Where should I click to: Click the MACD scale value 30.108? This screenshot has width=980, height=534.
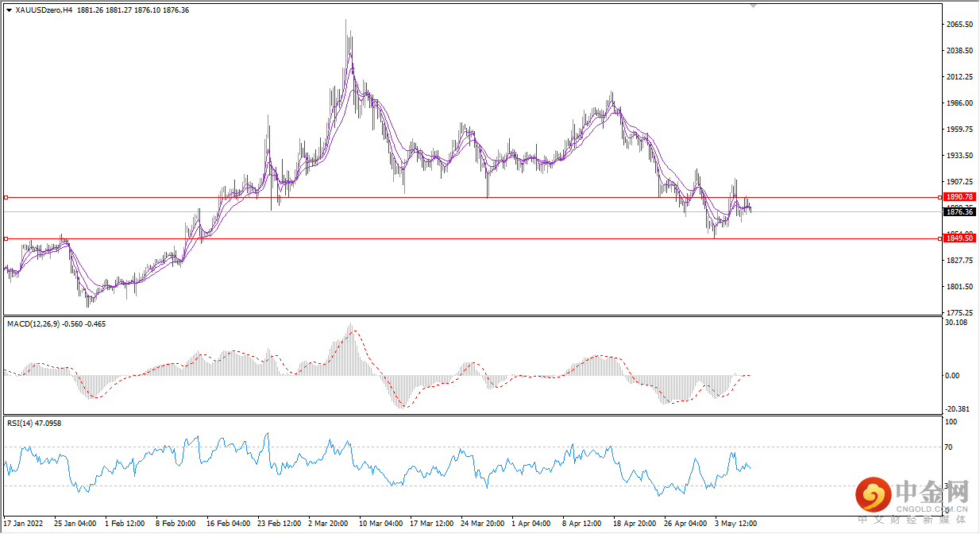[956, 323]
